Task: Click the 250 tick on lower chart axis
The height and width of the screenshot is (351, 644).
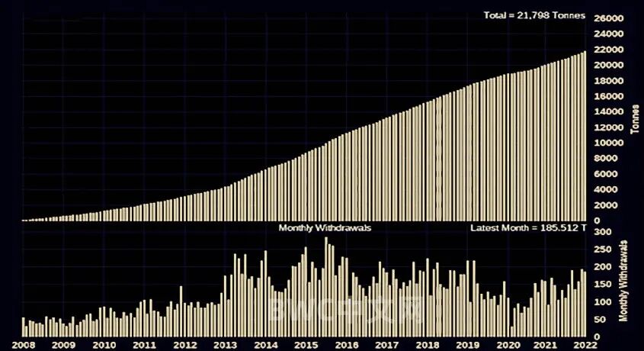Action: [x=603, y=250]
